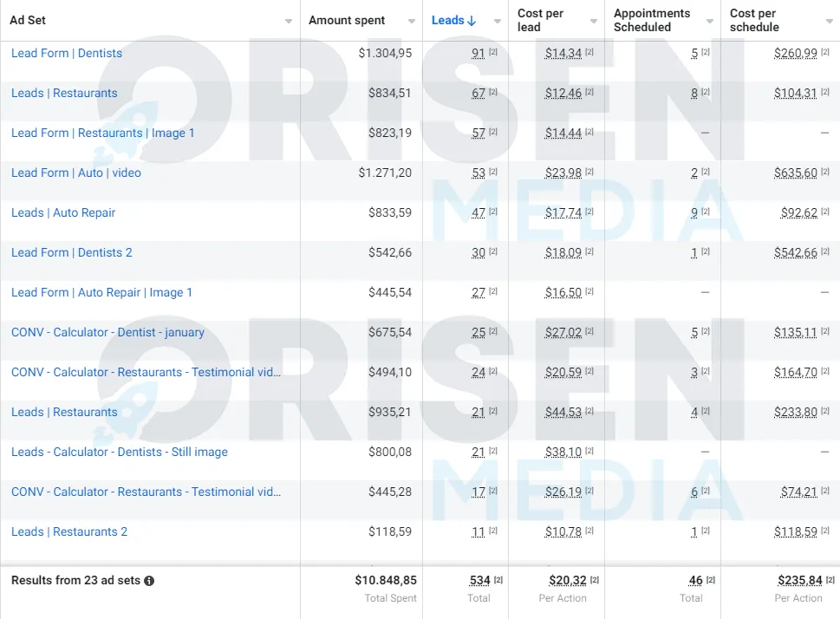Open Cost per schedule column dropdown
This screenshot has width=840, height=619.
tap(830, 22)
